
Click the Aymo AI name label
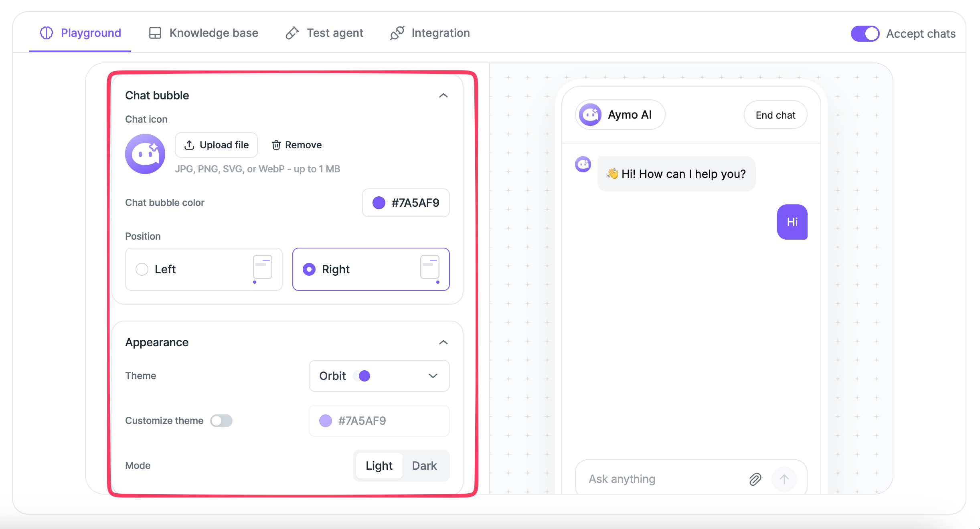630,115
